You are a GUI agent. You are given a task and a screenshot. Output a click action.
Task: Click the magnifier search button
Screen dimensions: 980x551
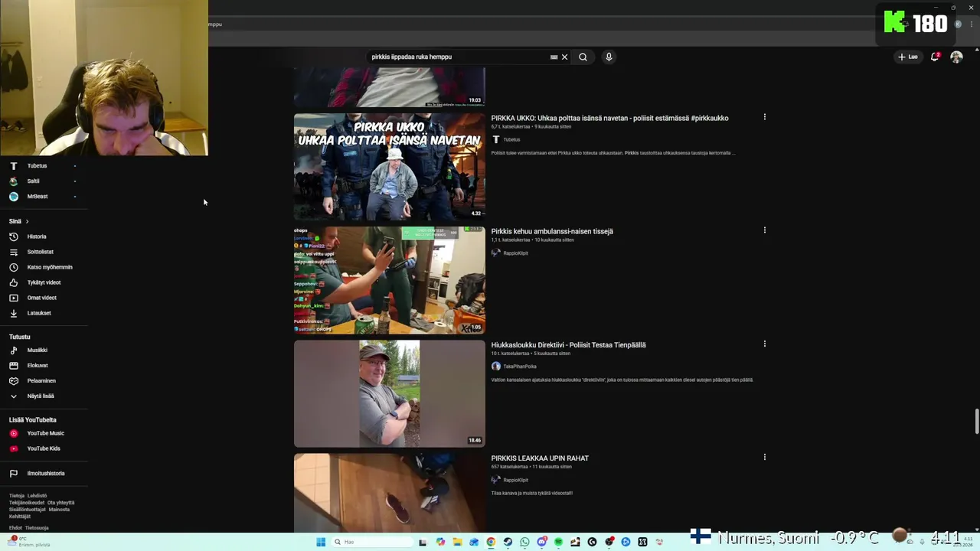[583, 57]
